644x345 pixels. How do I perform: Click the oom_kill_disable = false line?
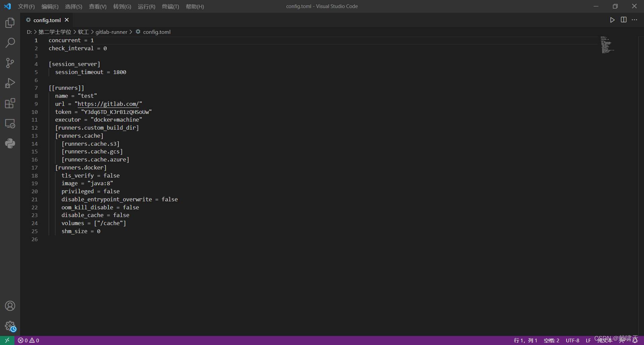point(100,207)
